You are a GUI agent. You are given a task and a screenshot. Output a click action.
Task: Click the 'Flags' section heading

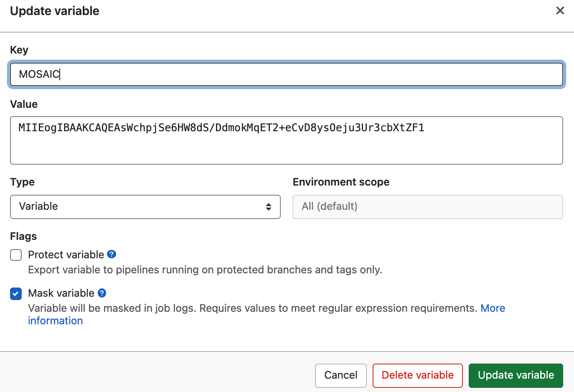point(23,236)
